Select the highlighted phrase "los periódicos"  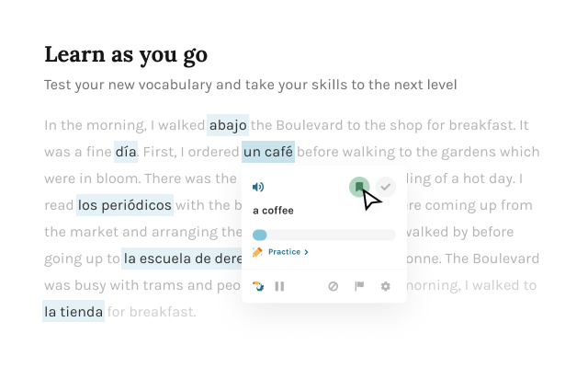[x=124, y=205]
